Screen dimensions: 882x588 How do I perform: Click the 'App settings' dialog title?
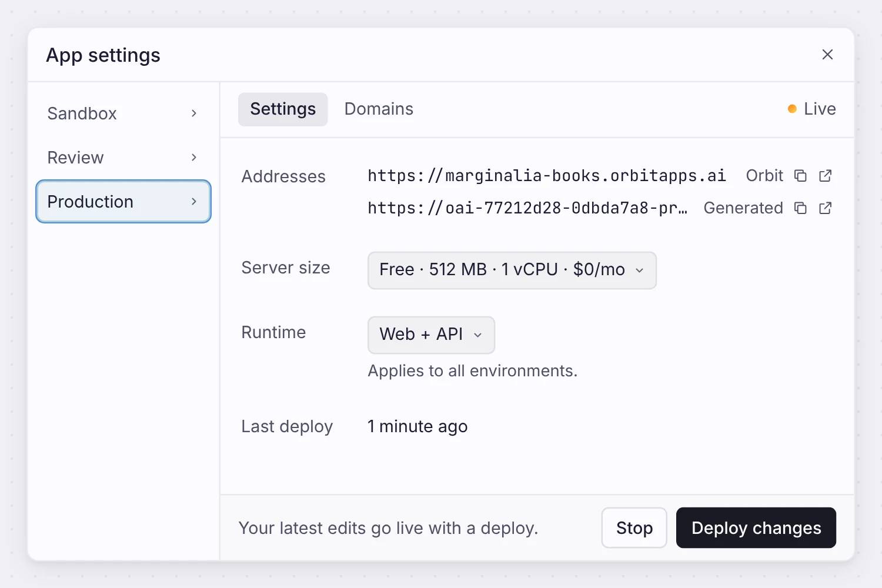point(103,55)
